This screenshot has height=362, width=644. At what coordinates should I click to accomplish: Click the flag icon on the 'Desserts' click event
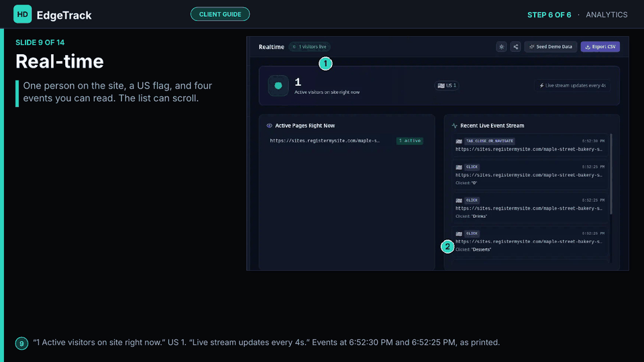pos(459,234)
